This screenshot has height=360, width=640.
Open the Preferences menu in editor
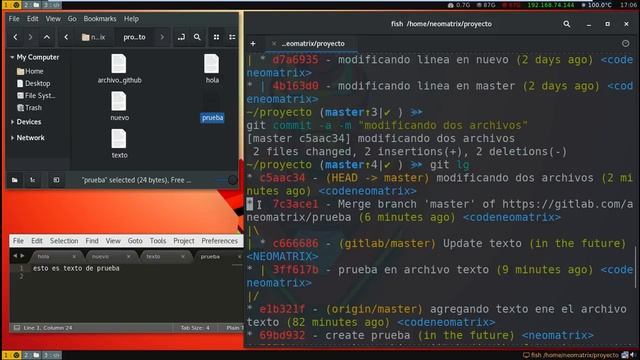point(220,241)
